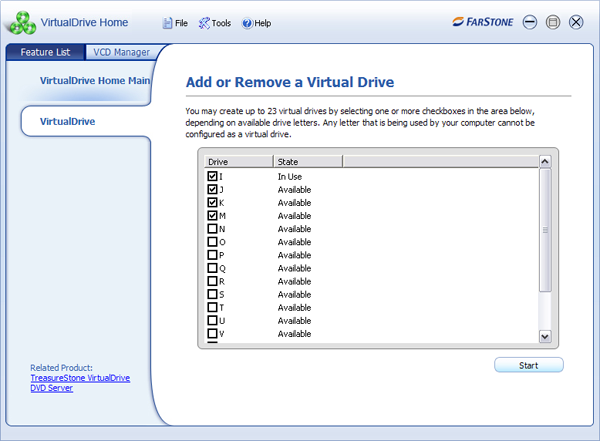
Task: Check drive U checkbox
Action: pos(212,320)
